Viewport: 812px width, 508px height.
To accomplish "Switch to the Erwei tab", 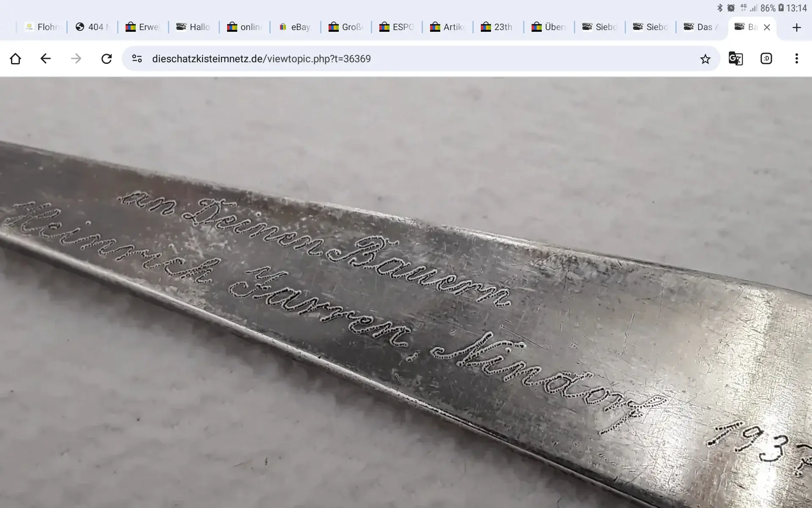I will point(143,27).
